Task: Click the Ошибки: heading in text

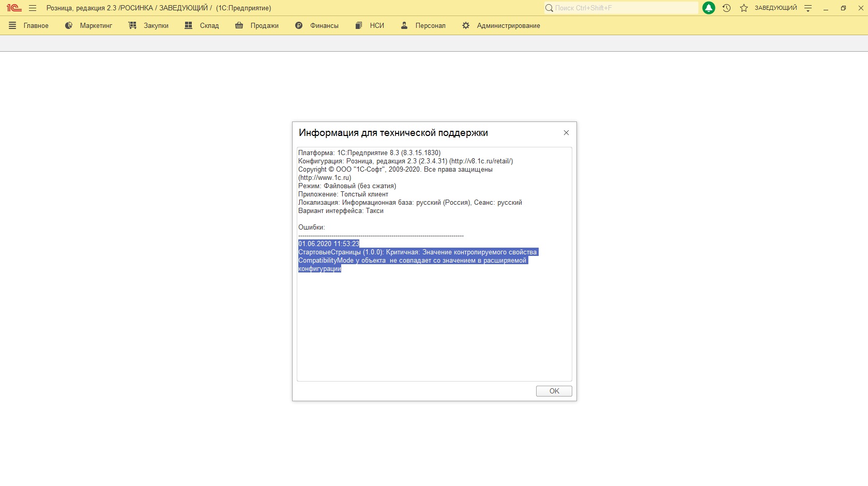Action: click(x=311, y=227)
